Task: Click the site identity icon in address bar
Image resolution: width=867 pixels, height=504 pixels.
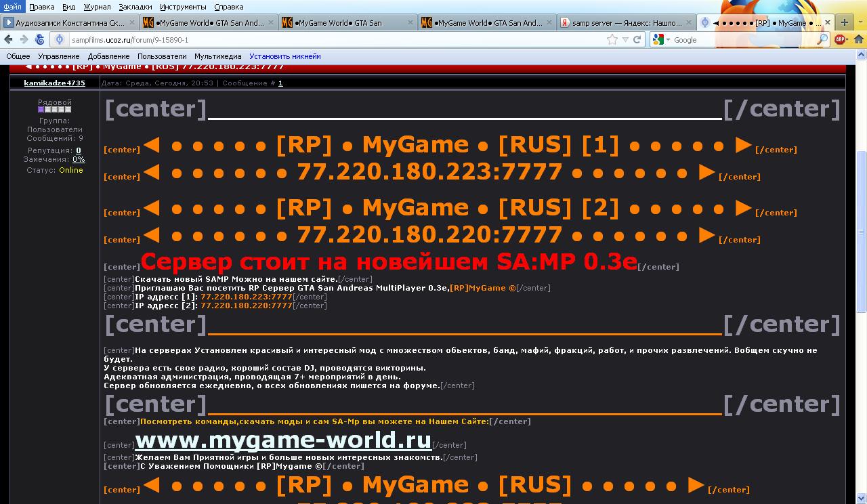Action: 60,39
